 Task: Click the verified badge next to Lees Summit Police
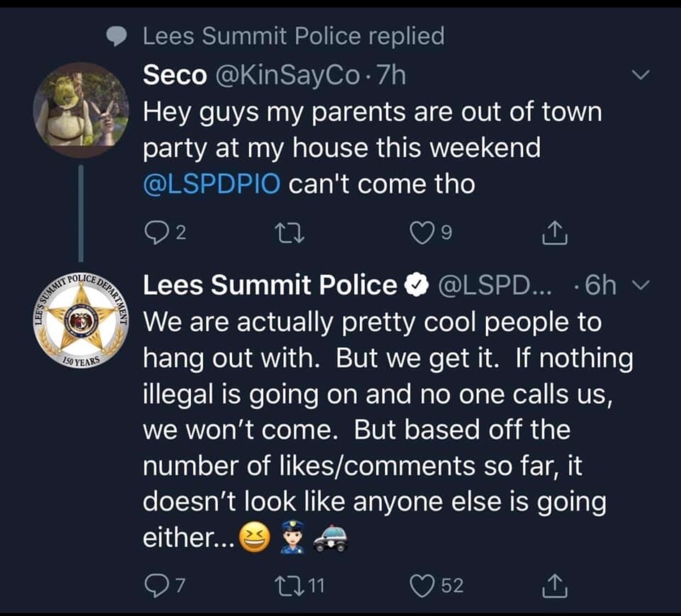click(x=415, y=287)
